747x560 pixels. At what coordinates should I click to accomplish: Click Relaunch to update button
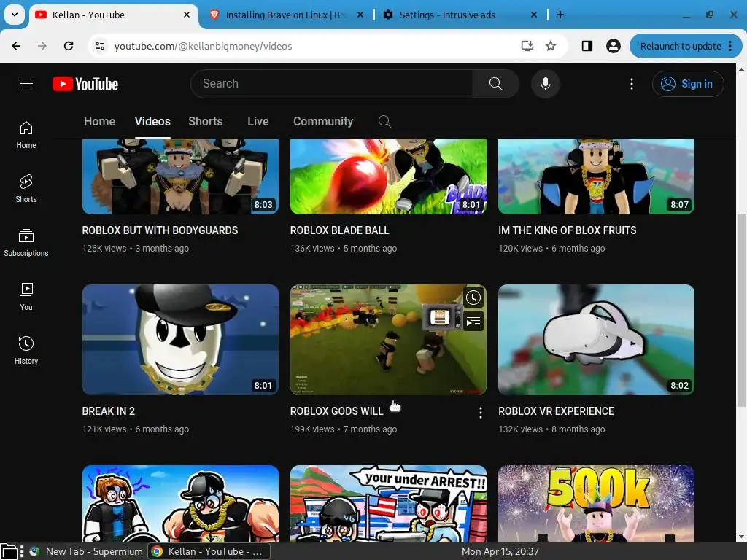681,46
